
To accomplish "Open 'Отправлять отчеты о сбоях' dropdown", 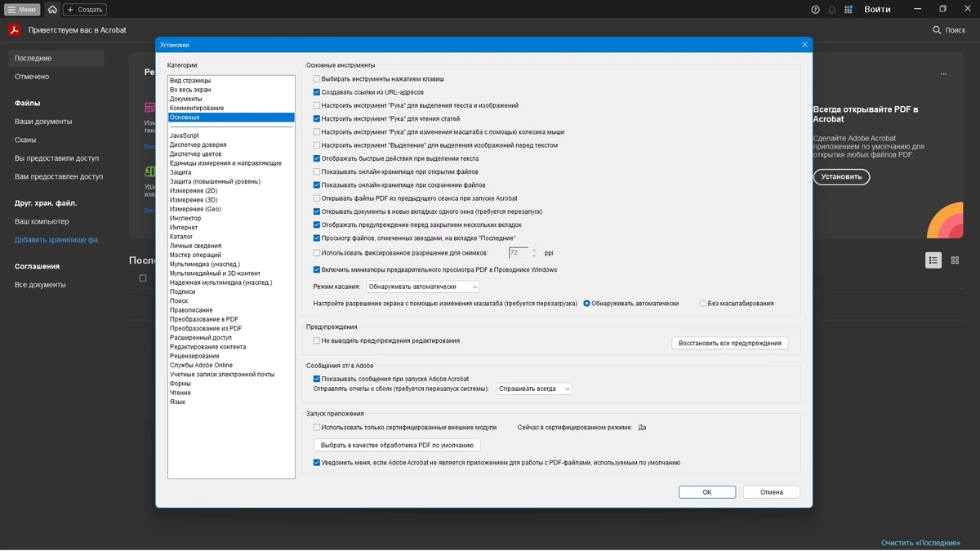I will click(x=534, y=389).
